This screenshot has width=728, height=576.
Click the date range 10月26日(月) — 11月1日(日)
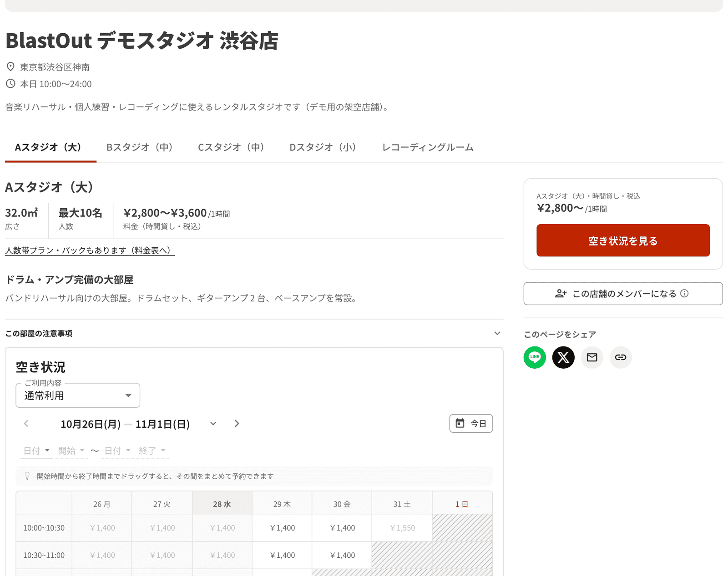(125, 424)
